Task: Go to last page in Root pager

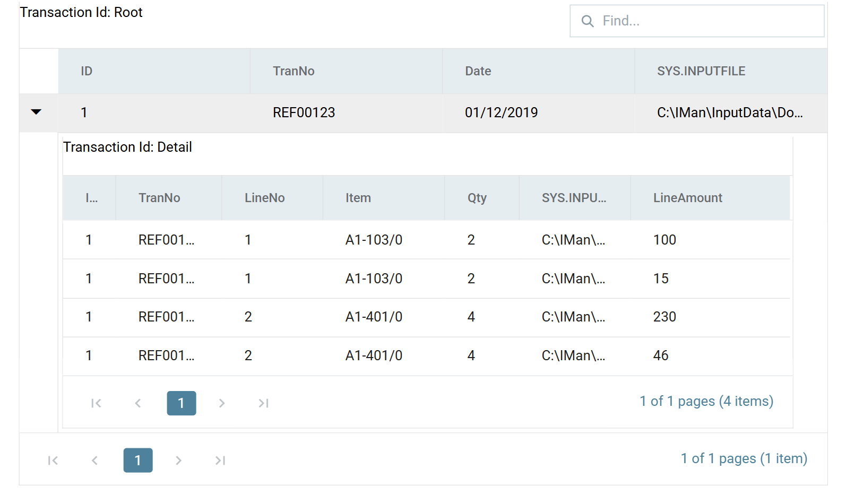Action: (x=220, y=460)
